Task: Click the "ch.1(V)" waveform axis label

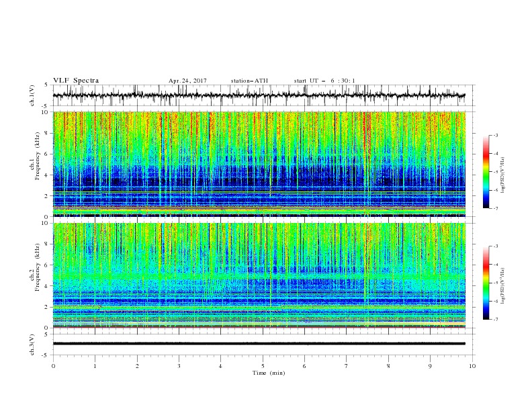Action: pyautogui.click(x=32, y=95)
